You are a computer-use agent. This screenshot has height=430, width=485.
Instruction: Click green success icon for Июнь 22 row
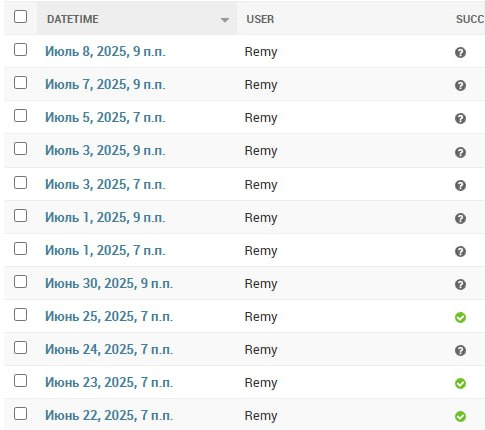[x=460, y=416]
